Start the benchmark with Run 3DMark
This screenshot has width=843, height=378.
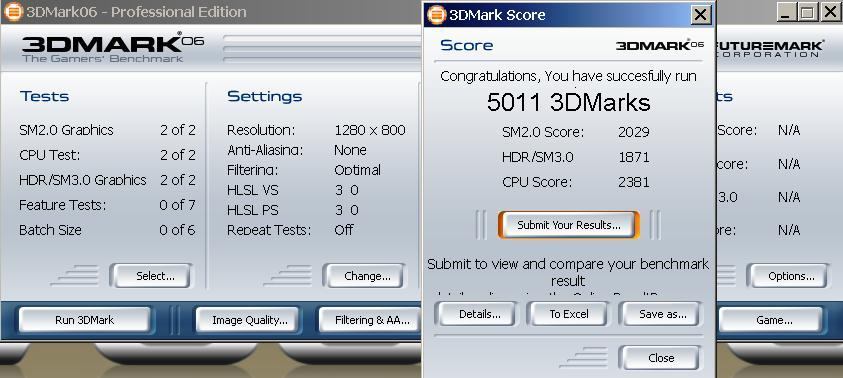[x=84, y=320]
